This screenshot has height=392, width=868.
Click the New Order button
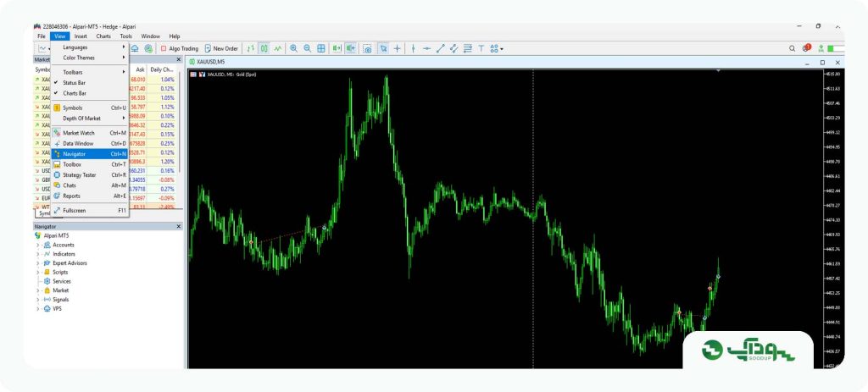[221, 48]
